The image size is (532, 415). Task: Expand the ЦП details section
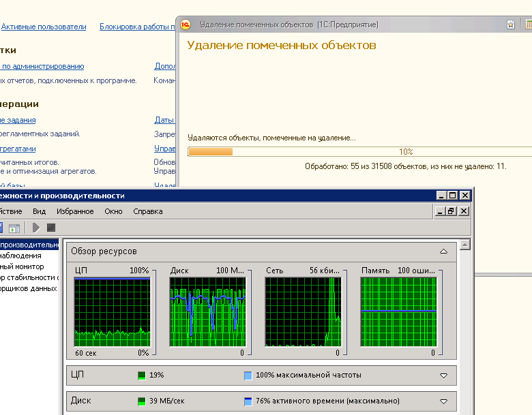pos(443,375)
